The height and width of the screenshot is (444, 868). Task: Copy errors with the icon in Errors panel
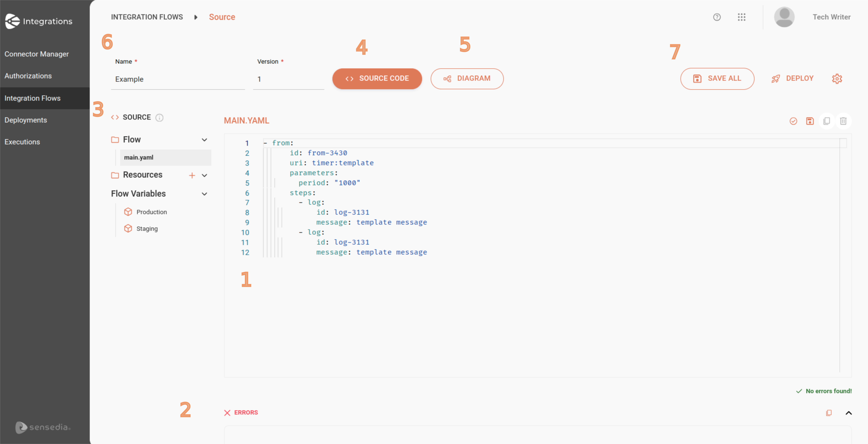[829, 413]
